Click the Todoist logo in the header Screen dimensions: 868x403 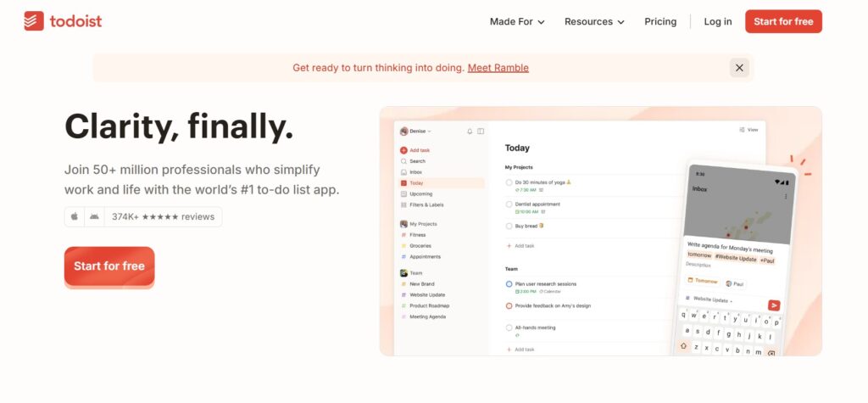tap(63, 21)
